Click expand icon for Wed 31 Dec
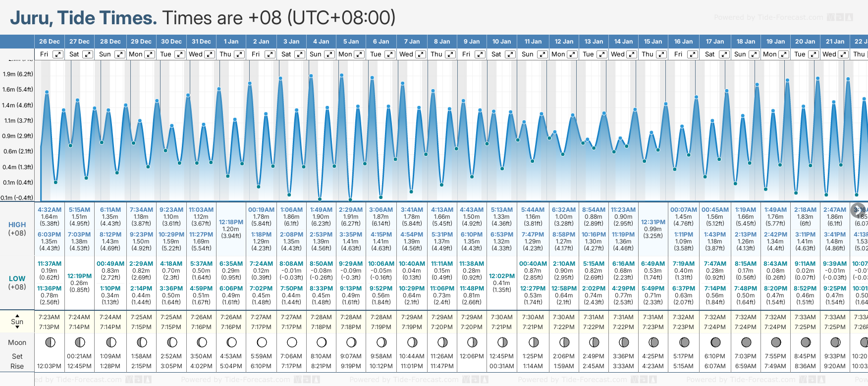 pos(210,54)
